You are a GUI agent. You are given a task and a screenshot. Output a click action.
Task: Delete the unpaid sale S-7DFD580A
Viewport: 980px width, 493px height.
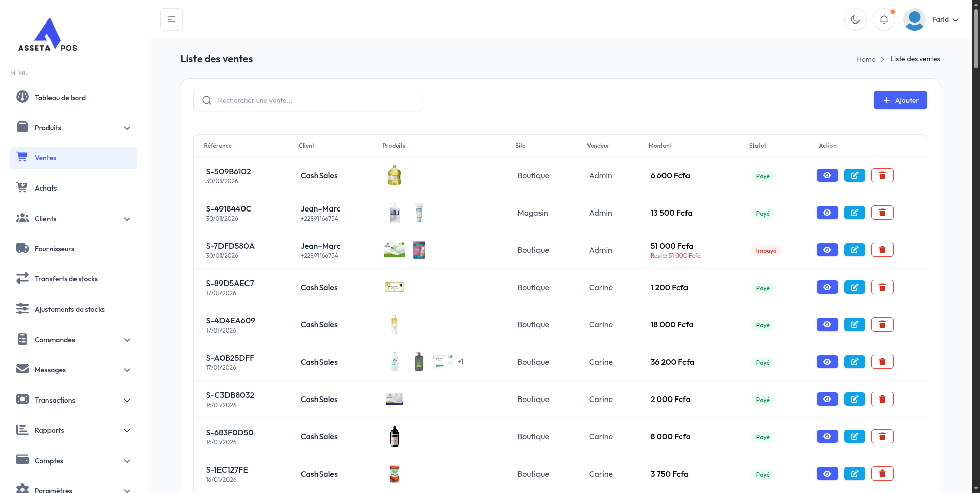[x=882, y=250]
